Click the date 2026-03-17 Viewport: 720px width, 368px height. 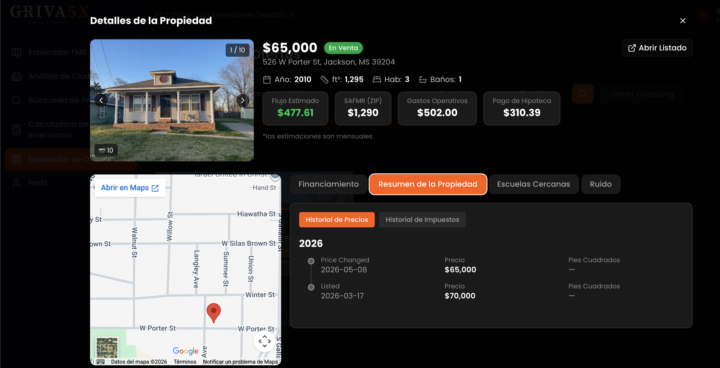click(342, 296)
